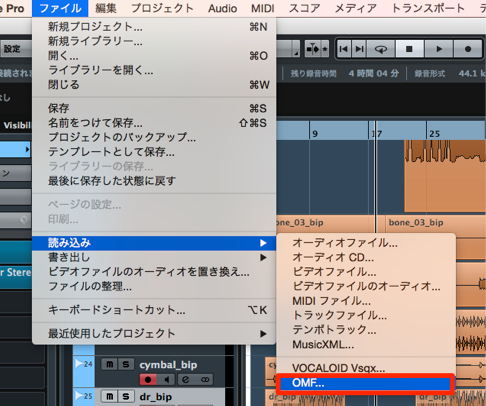486x406 pixels.
Task: Select track 24 flag icon
Action: point(79,364)
